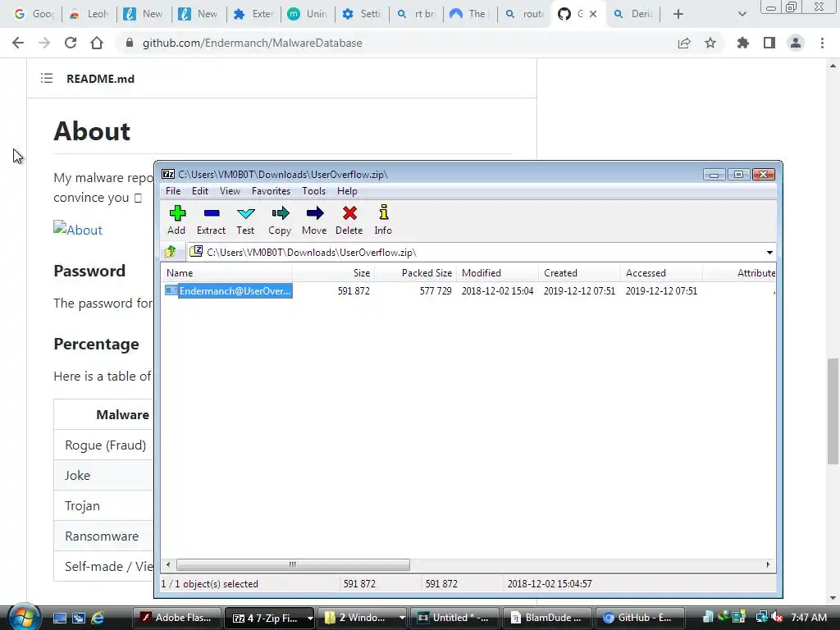The width and height of the screenshot is (840, 630).
Task: Click the Ransomware table cell
Action: click(102, 536)
